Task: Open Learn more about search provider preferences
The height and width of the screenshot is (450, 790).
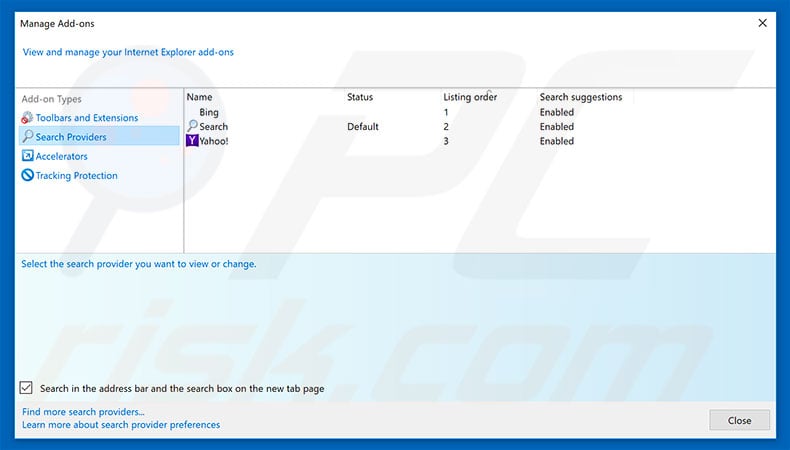Action: pyautogui.click(x=121, y=425)
